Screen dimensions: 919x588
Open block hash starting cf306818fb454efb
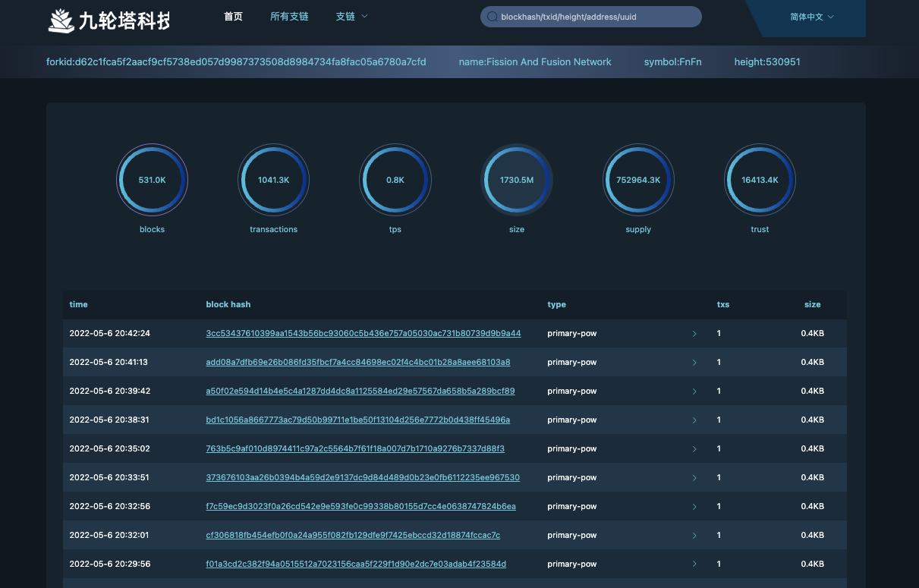353,536
